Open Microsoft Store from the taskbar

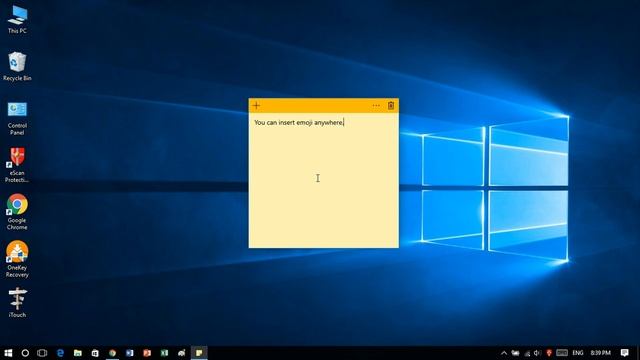point(95,353)
